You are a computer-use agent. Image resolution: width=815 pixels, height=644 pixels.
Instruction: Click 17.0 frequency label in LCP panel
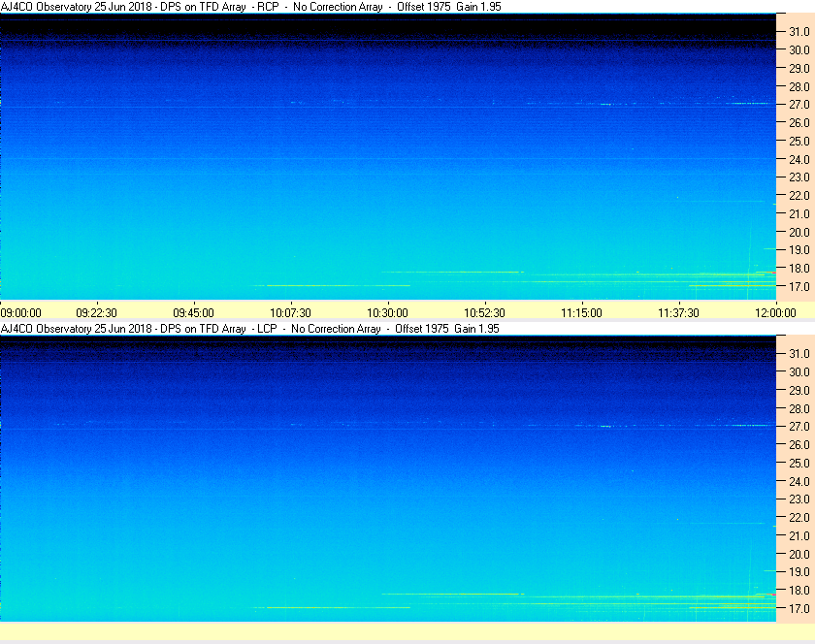(x=799, y=608)
